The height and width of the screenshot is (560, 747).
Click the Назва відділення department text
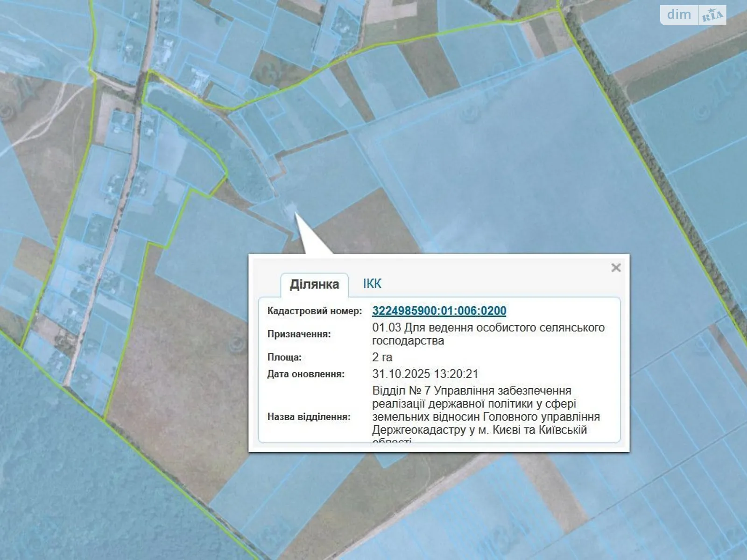[x=486, y=410]
